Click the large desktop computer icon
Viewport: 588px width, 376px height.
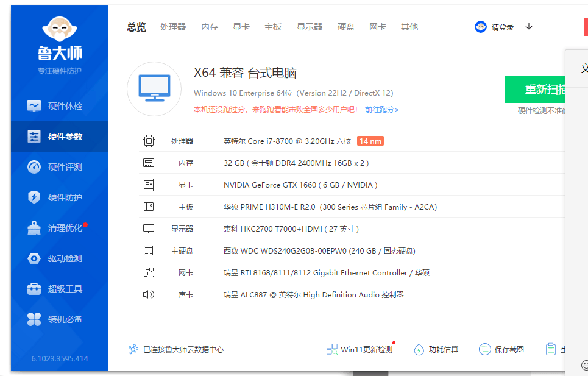pyautogui.click(x=154, y=89)
